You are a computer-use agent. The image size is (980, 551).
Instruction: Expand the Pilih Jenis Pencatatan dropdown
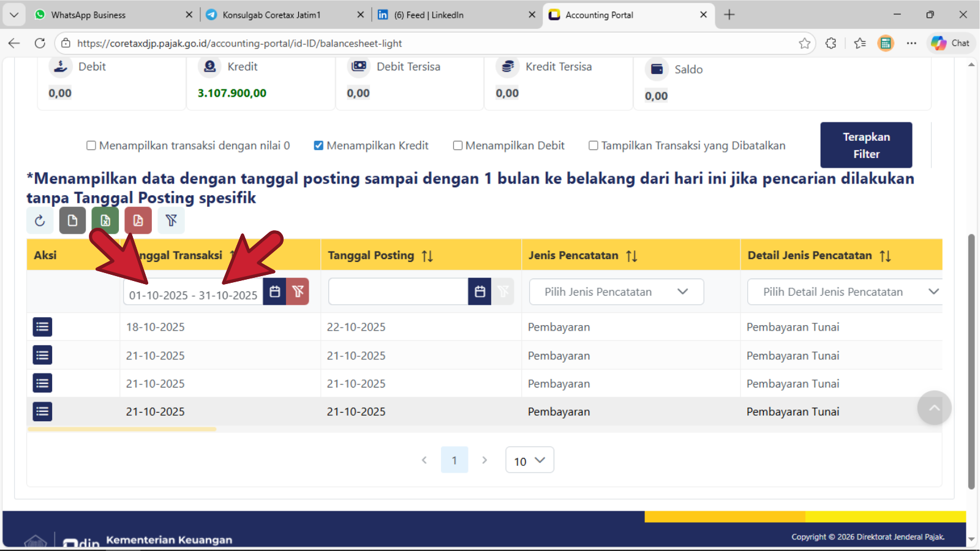[x=616, y=292]
